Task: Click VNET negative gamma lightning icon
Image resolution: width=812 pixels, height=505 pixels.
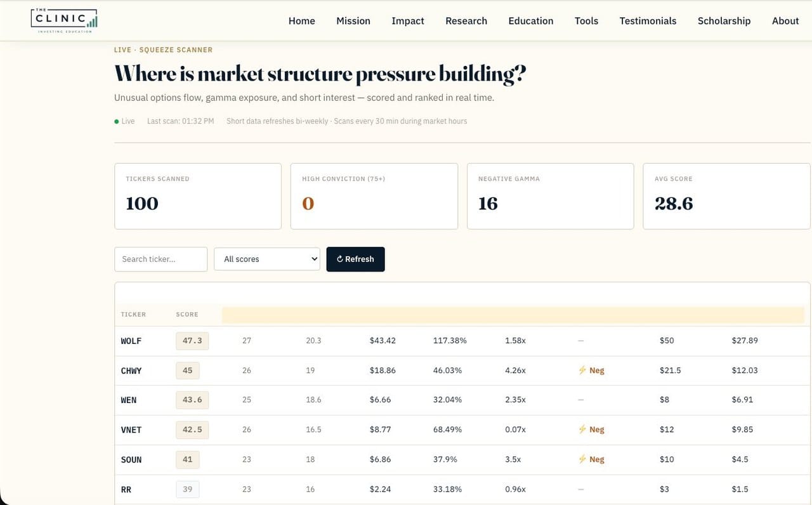Action: (582, 430)
